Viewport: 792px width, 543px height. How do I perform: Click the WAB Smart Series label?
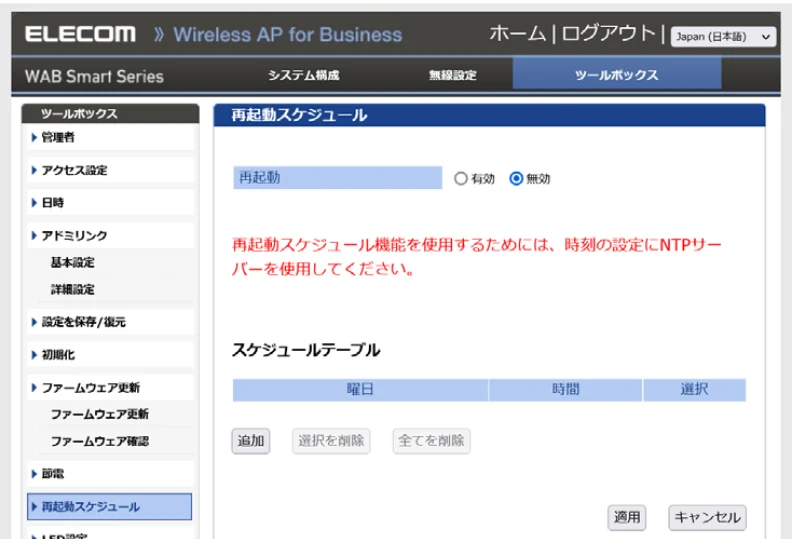pyautogui.click(x=94, y=76)
